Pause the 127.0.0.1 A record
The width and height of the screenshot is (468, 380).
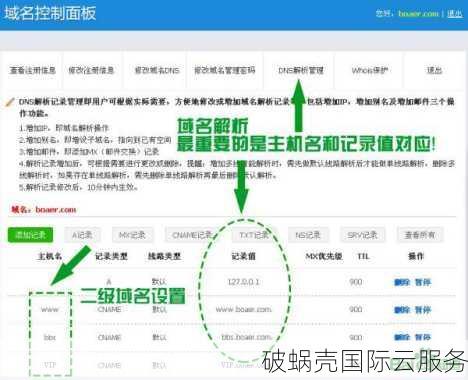[x=423, y=283]
